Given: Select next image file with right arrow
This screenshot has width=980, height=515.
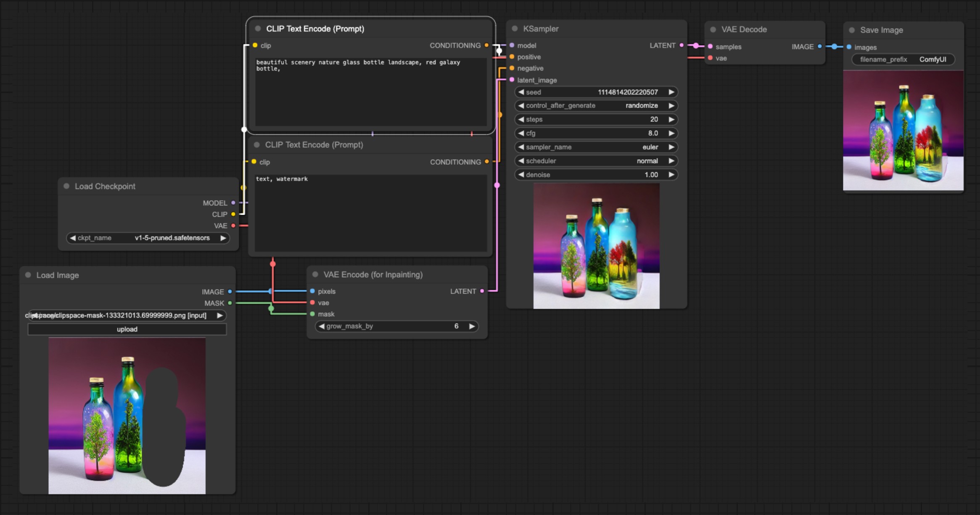Looking at the screenshot, I should pyautogui.click(x=219, y=315).
